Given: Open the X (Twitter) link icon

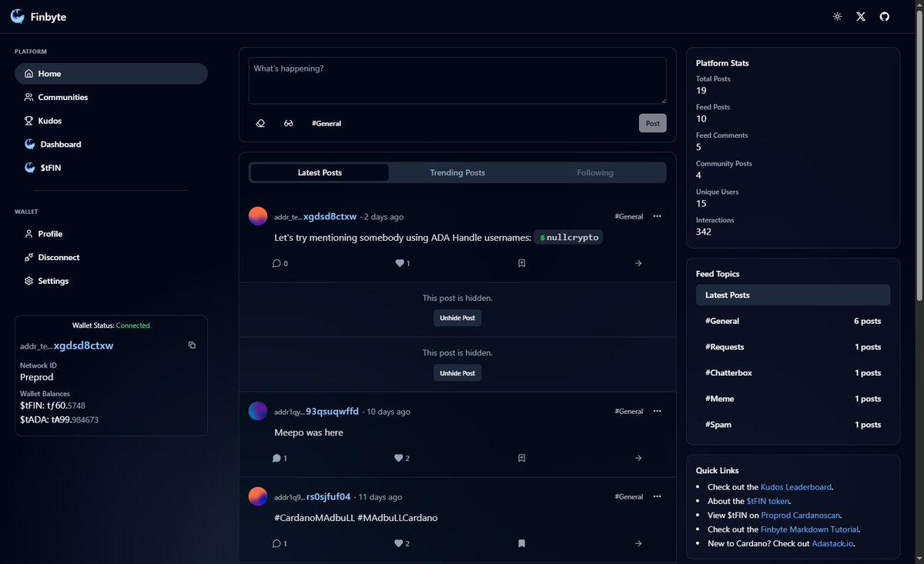Looking at the screenshot, I should [861, 17].
